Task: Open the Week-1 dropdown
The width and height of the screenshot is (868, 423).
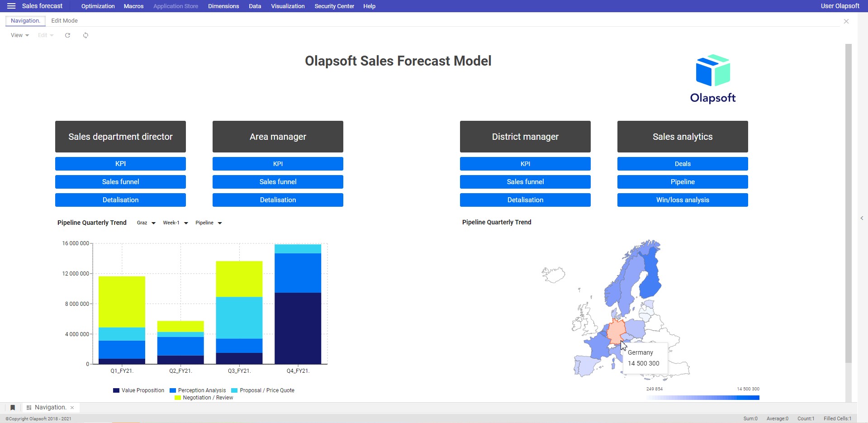Action: tap(175, 223)
